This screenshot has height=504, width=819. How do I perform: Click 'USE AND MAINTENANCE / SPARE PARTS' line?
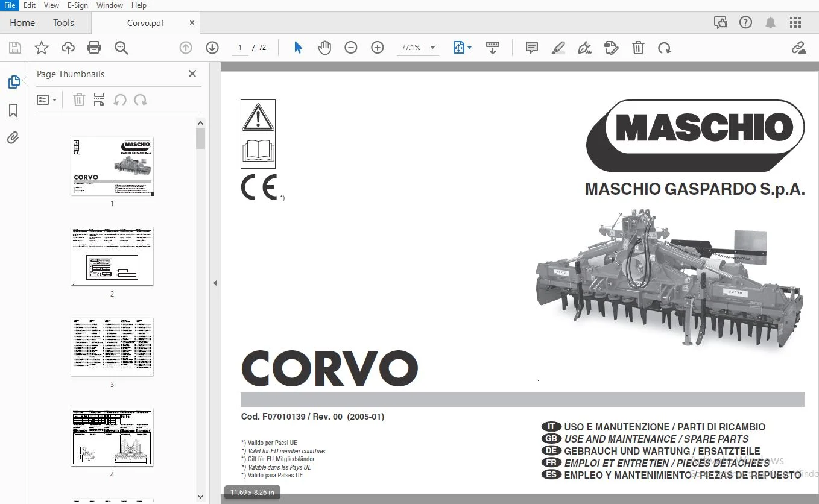coord(656,439)
